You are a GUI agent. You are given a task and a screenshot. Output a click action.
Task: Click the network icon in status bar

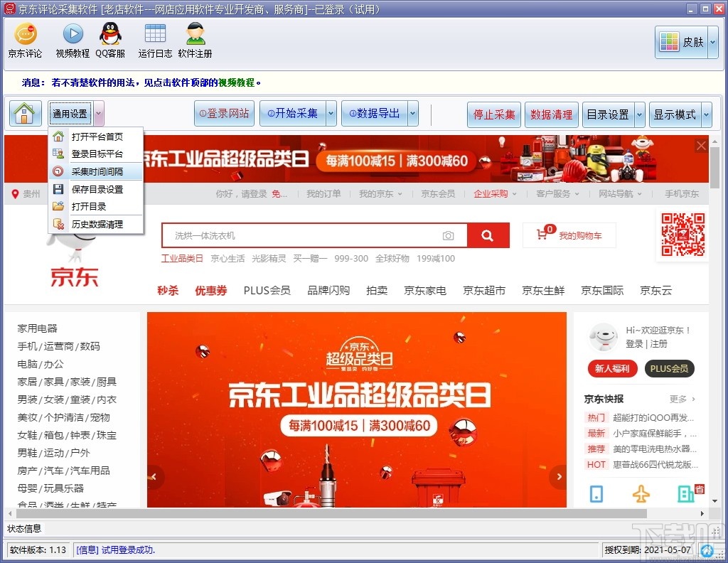[x=707, y=550]
